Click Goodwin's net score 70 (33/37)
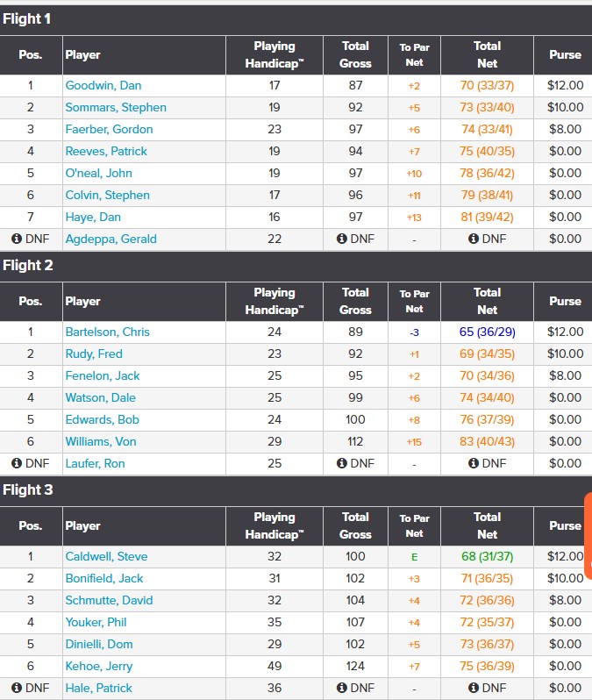This screenshot has height=700, width=592. click(x=487, y=85)
